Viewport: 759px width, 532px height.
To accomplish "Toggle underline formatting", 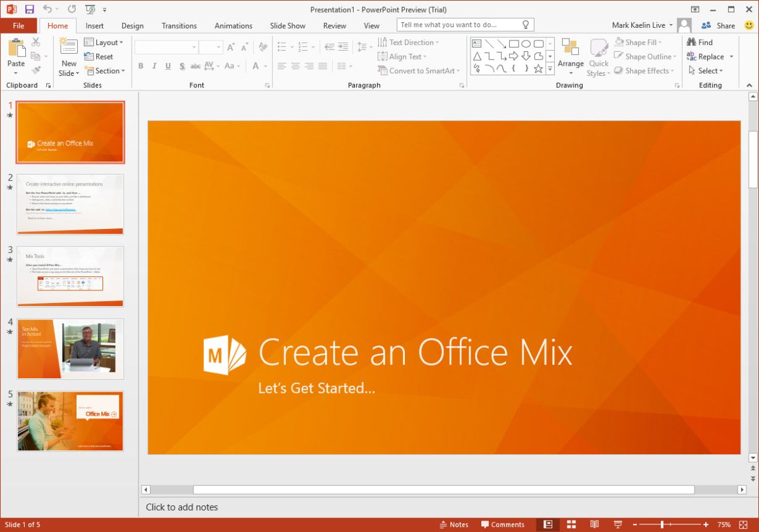I will point(167,66).
